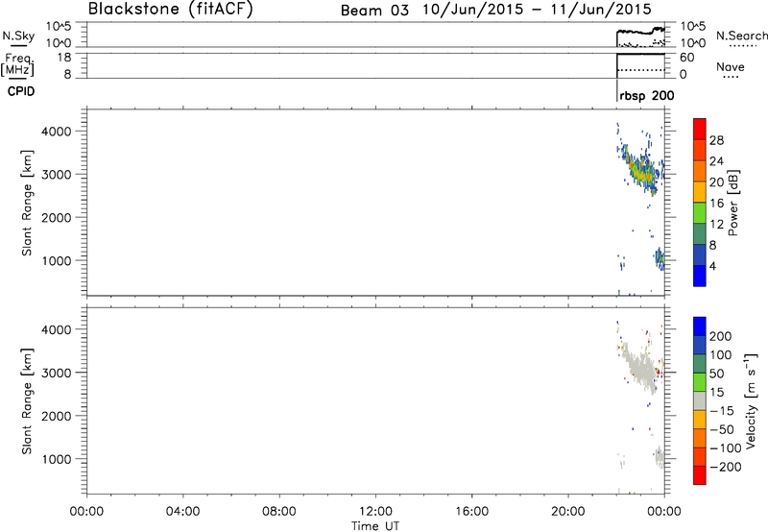Click the red swatch in Power colorbar
This screenshot has width=768, height=532.
700,129
